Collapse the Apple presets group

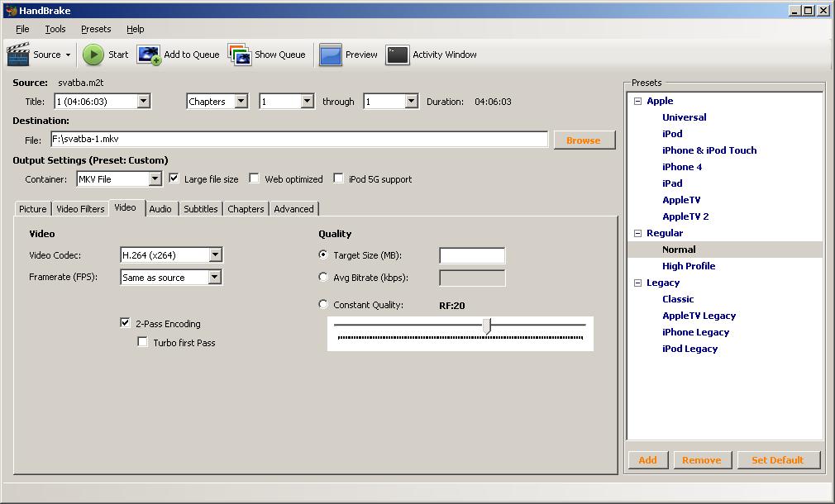click(x=637, y=101)
